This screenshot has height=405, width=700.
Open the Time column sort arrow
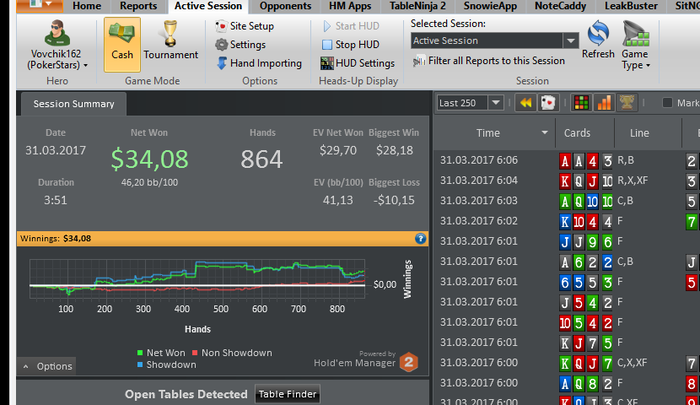[545, 133]
